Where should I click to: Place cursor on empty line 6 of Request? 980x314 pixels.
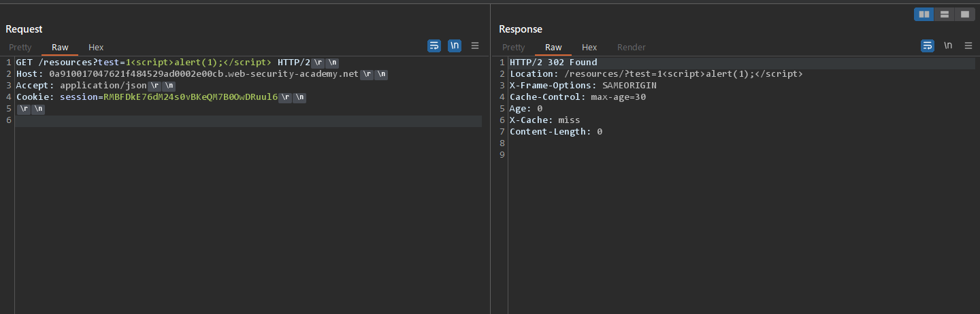tap(248, 121)
